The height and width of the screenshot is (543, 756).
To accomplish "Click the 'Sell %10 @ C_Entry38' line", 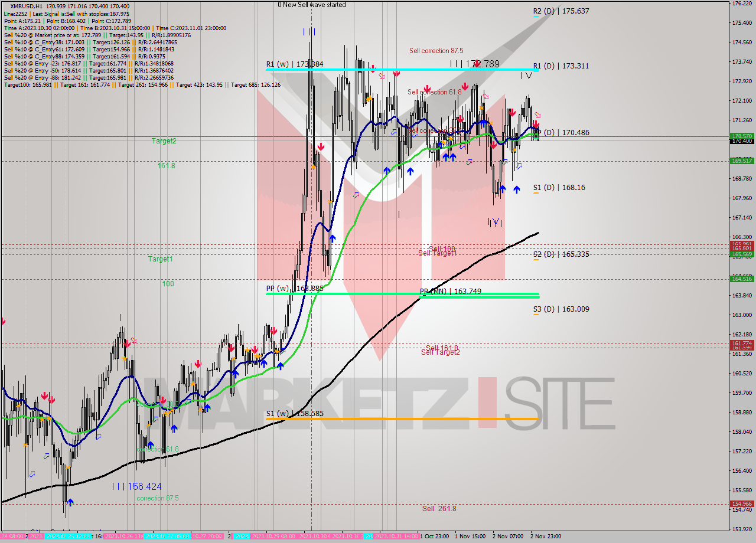I will [90, 42].
